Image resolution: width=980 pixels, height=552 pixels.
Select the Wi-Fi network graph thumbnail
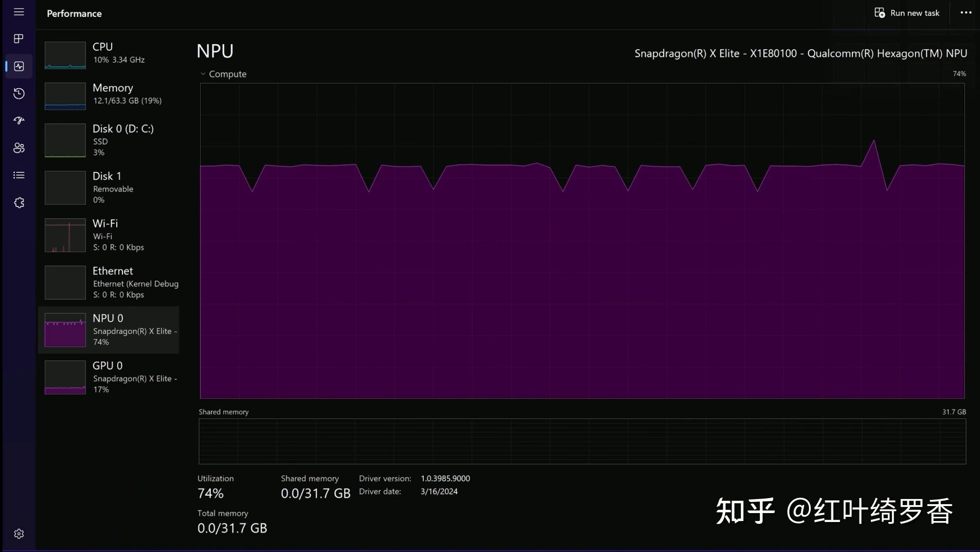click(65, 235)
